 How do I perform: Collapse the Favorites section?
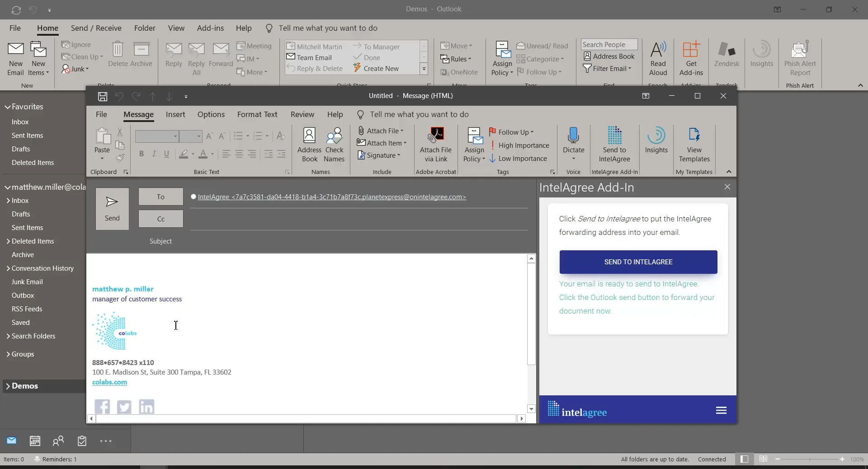click(x=7, y=107)
